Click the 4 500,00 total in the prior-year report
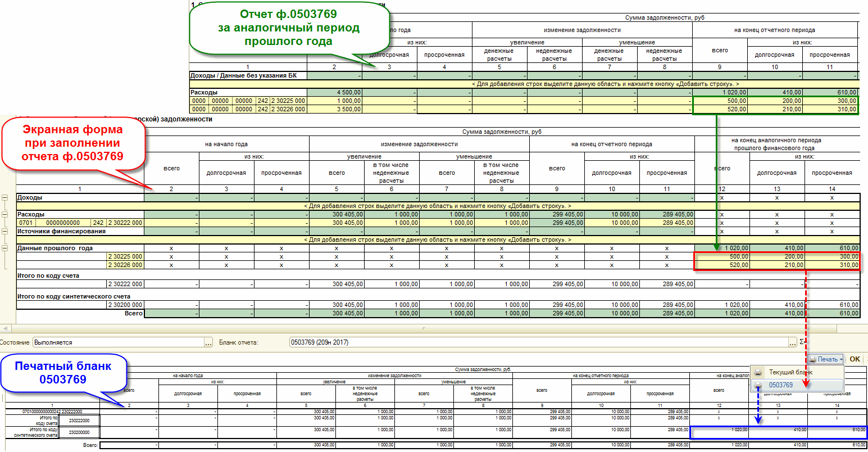868x452 pixels. click(x=335, y=92)
